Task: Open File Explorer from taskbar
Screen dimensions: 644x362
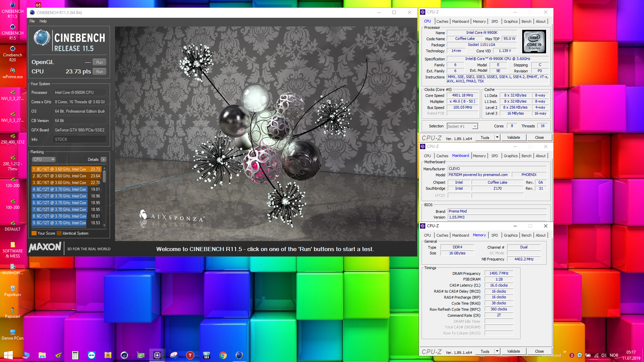Action: [42, 355]
